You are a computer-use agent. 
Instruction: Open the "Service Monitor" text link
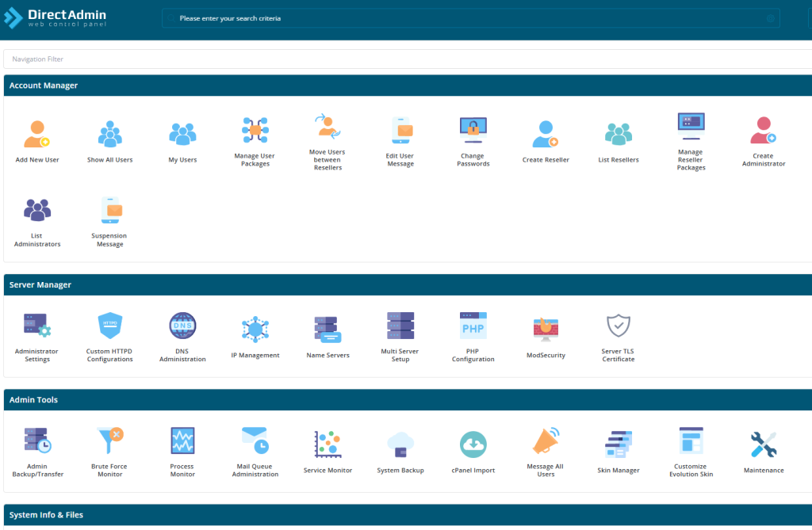[327, 471]
